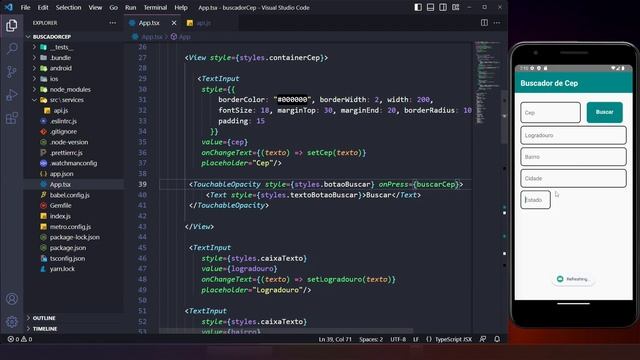Tap the Logradouro input in emulator
Viewport: 640px width, 360px height.
click(573, 135)
